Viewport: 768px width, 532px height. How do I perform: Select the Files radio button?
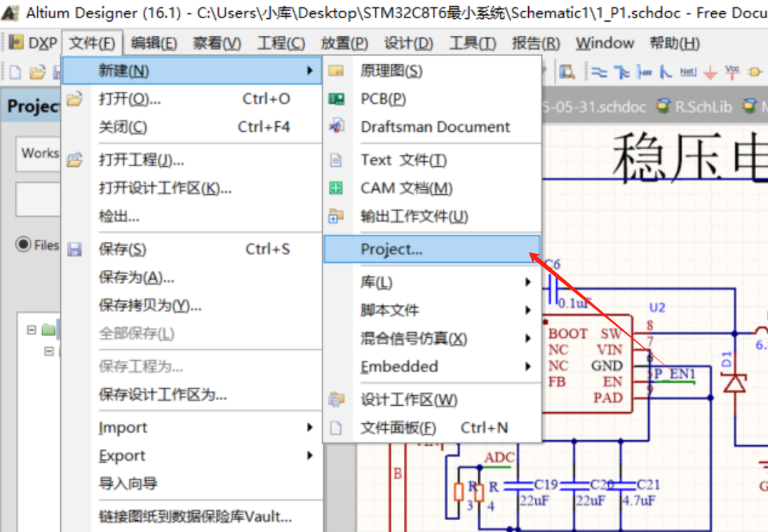point(23,244)
